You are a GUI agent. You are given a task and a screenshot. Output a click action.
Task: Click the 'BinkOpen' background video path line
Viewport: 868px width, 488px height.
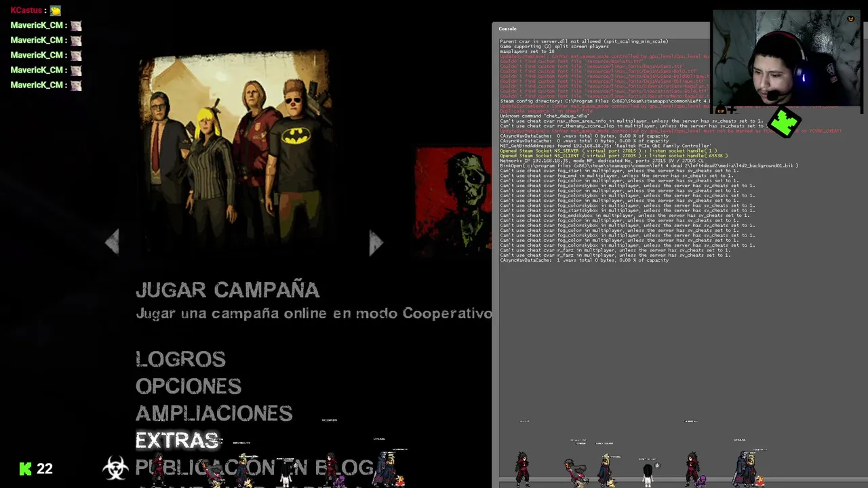pos(649,165)
